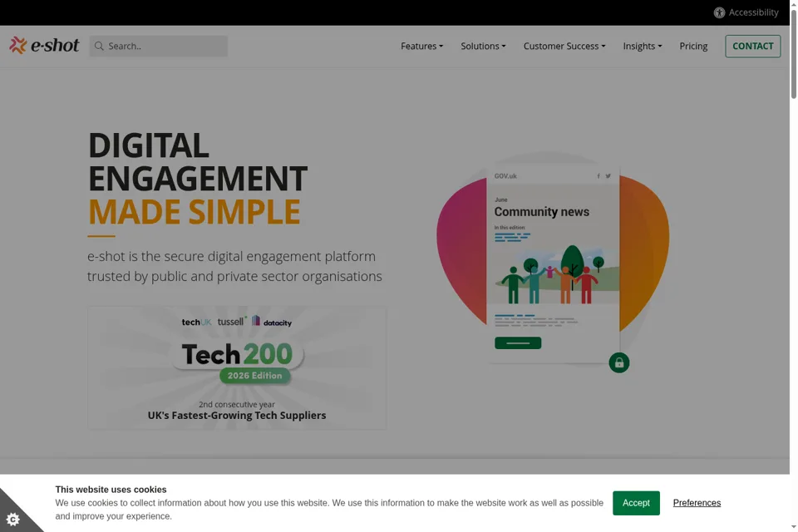798x532 pixels.
Task: Expand the Solutions dropdown menu
Action: [483, 47]
